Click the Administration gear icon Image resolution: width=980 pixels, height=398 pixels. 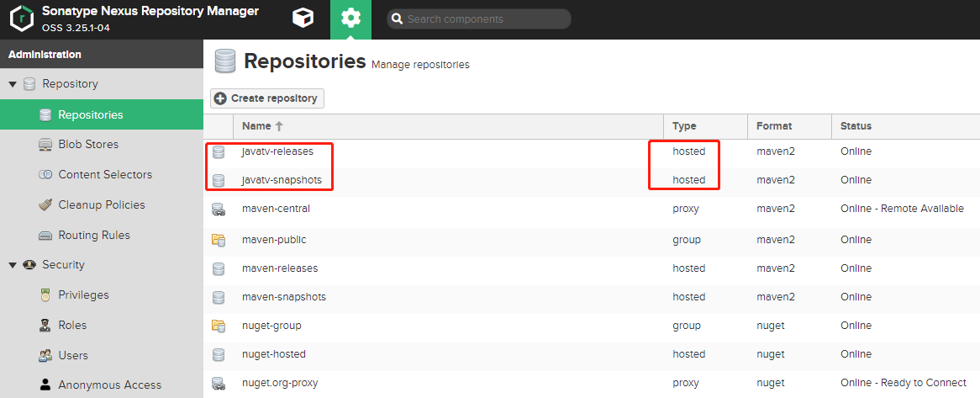tap(350, 19)
